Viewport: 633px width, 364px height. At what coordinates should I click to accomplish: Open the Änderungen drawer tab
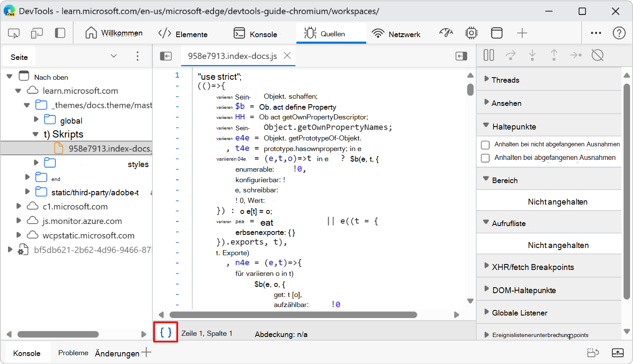click(117, 353)
